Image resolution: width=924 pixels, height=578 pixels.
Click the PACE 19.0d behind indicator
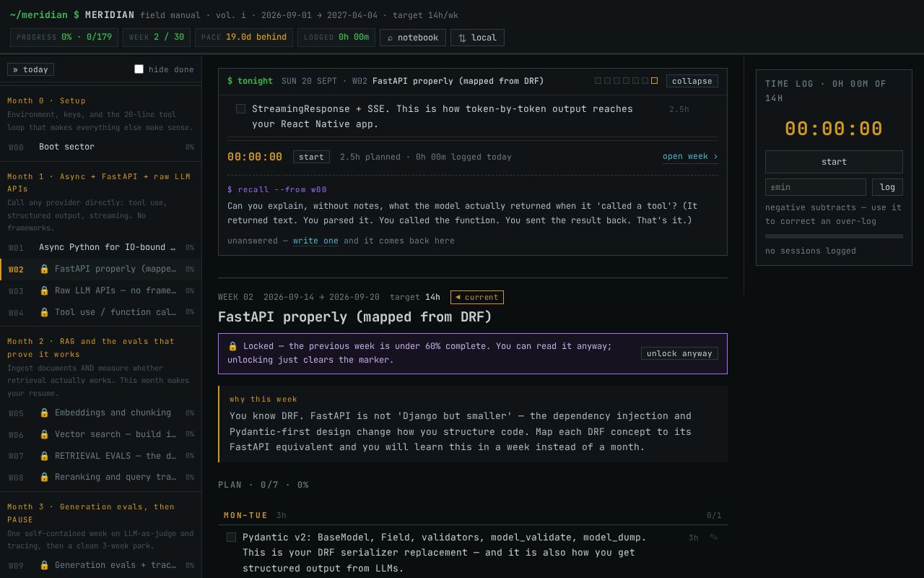244,38
